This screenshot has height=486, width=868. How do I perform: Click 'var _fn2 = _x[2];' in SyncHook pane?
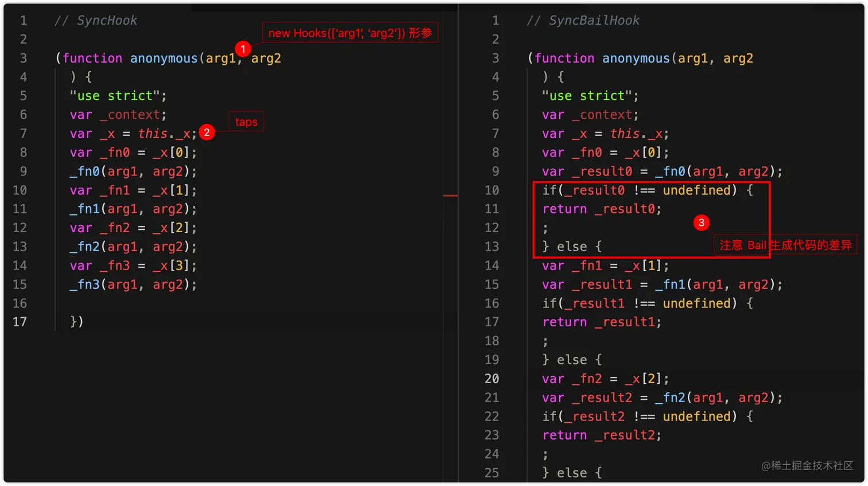(x=133, y=228)
